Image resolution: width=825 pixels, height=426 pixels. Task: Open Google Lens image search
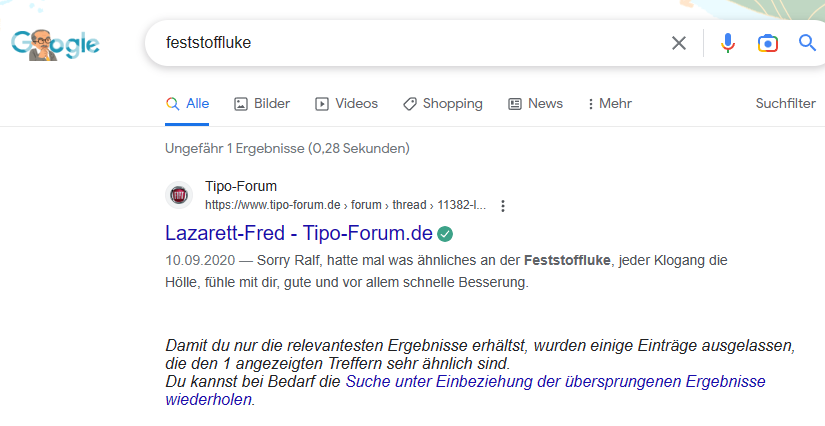coord(767,43)
